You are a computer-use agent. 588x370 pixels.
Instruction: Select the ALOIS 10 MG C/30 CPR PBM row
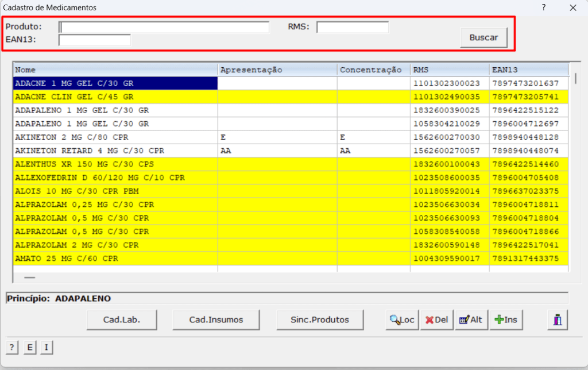pos(115,191)
